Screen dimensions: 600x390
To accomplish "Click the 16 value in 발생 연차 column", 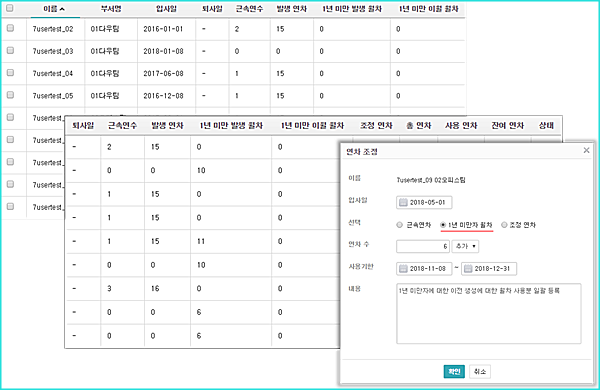I will pyautogui.click(x=155, y=289).
